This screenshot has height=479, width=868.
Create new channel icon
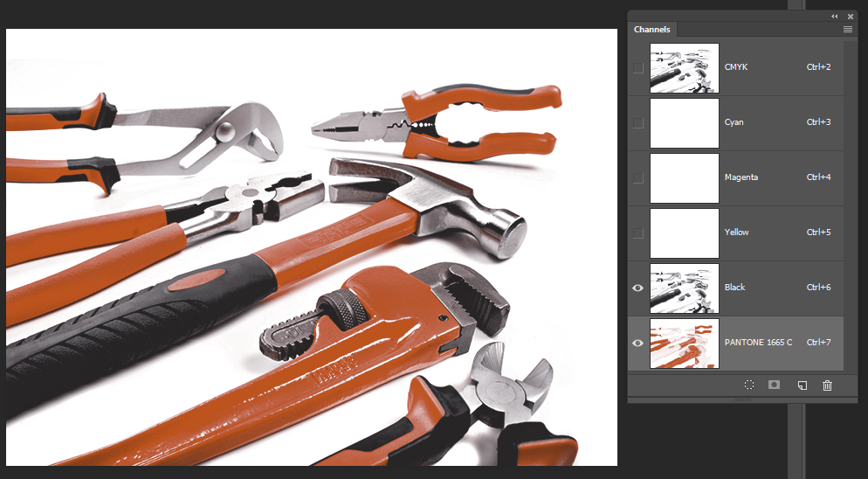pos(803,385)
